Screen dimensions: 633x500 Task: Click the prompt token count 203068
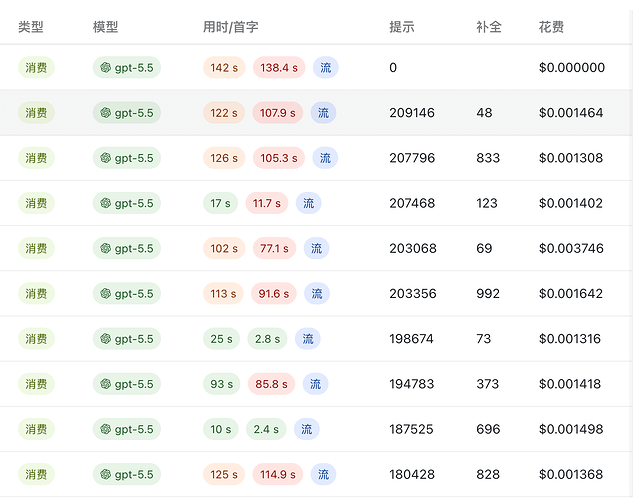pyautogui.click(x=413, y=248)
